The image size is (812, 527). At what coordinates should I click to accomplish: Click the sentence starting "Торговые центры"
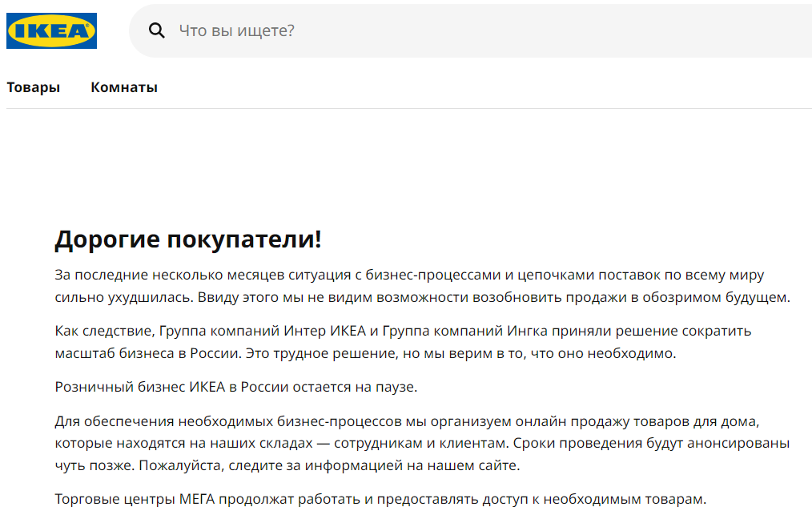point(380,499)
